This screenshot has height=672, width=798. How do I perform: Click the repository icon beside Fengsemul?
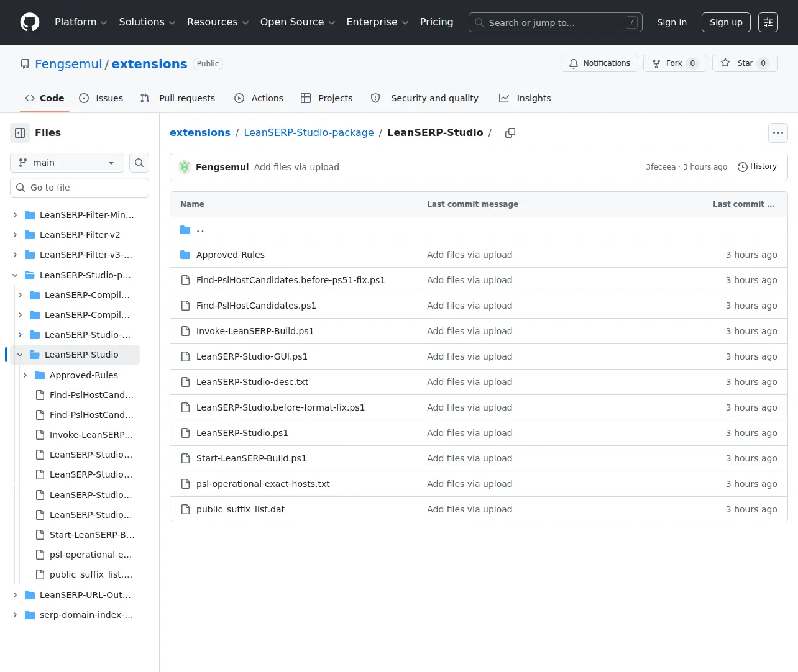25,64
